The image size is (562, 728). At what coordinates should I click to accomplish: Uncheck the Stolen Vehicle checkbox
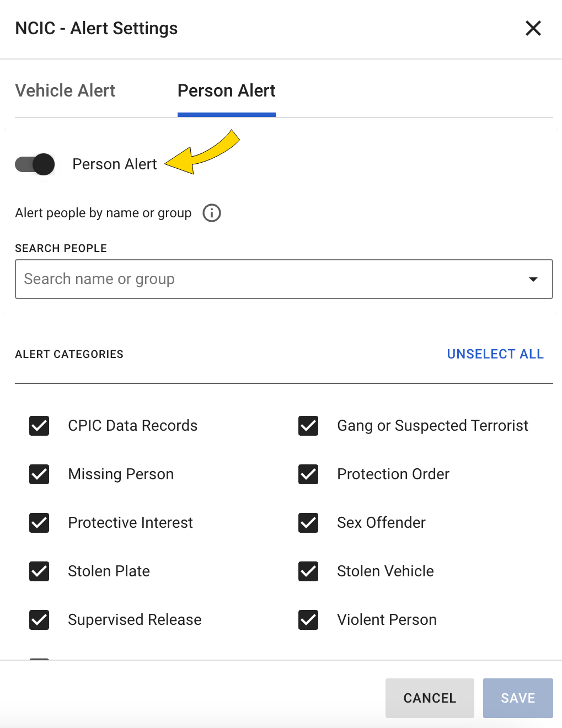click(308, 571)
